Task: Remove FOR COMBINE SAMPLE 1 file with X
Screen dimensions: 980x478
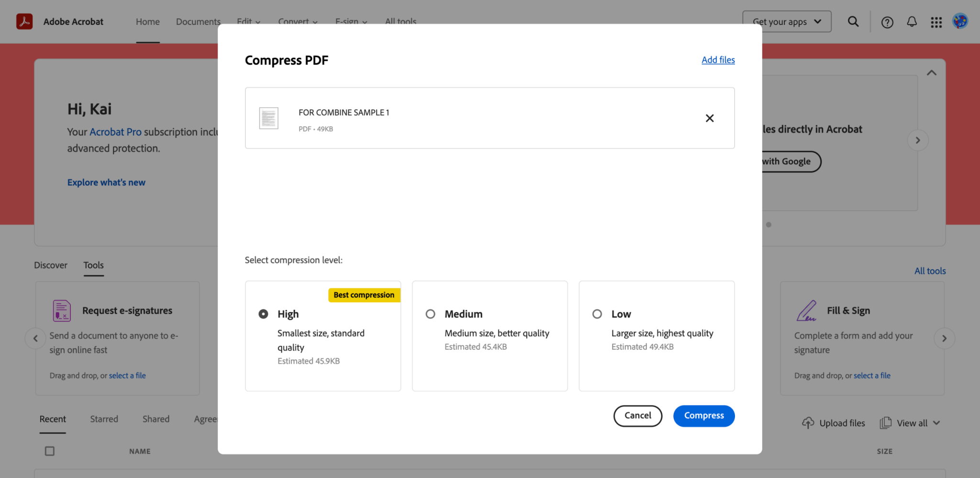Action: click(710, 118)
